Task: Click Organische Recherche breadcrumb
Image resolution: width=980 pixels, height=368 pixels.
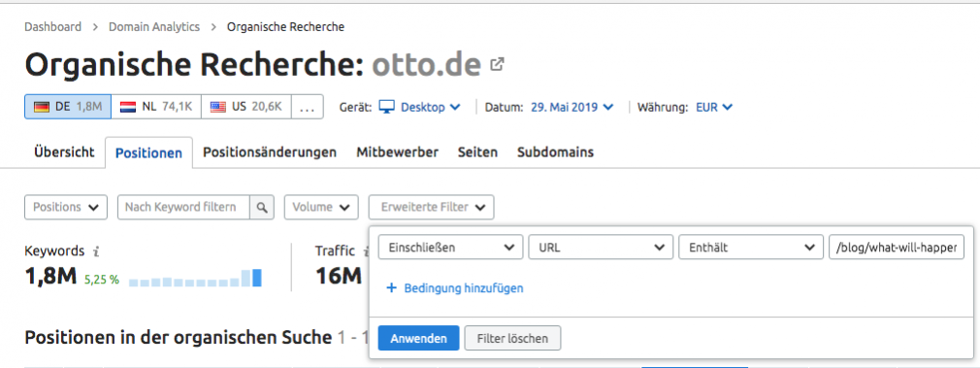Action: [285, 27]
